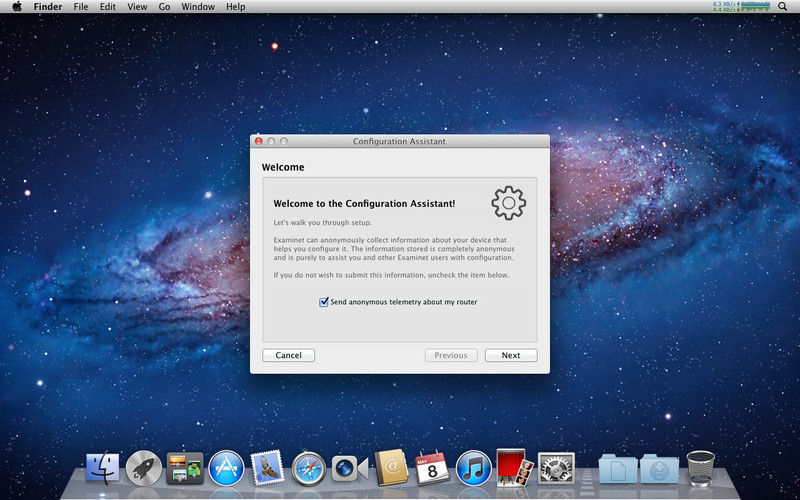Launch iTunes from the dock

[473, 467]
